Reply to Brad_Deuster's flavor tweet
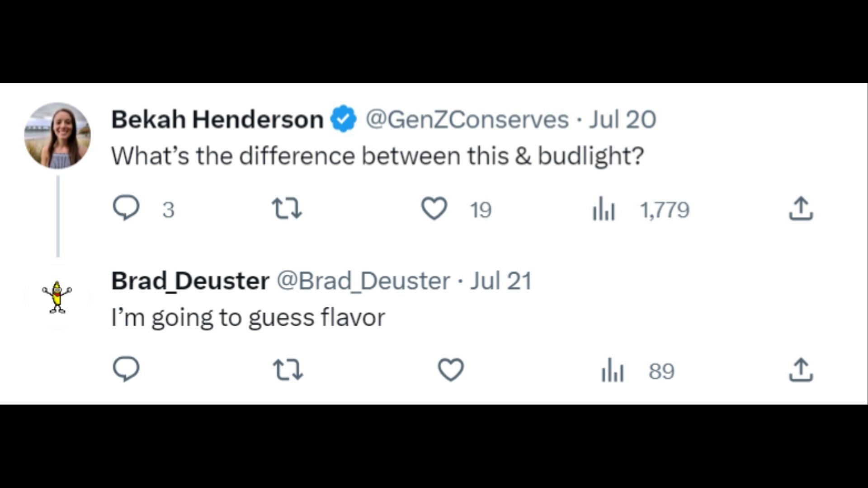The height and width of the screenshot is (488, 868). 126,370
